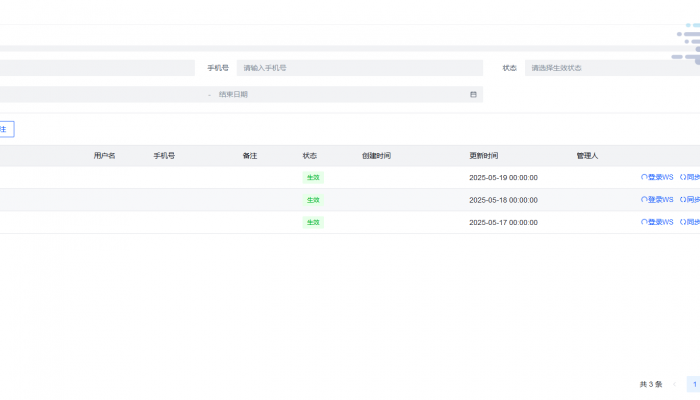Image resolution: width=700 pixels, height=400 pixels.
Task: Click 同步 in the 2025-05-18 row
Action: [x=690, y=199]
